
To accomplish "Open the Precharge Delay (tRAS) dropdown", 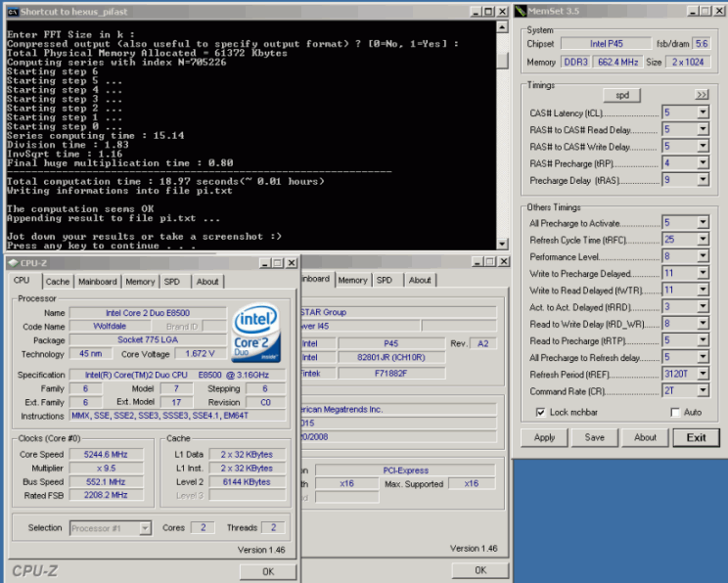I will pyautogui.click(x=703, y=180).
